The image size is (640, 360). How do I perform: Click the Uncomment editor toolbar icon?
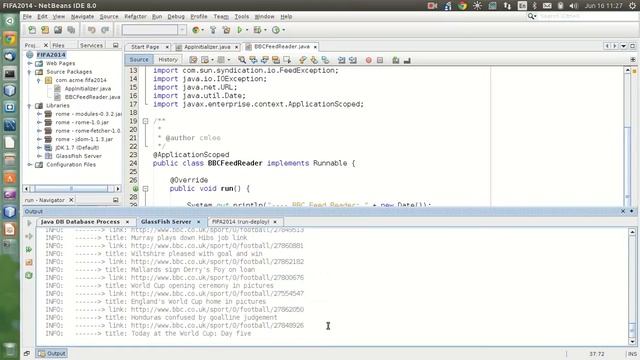(407, 60)
